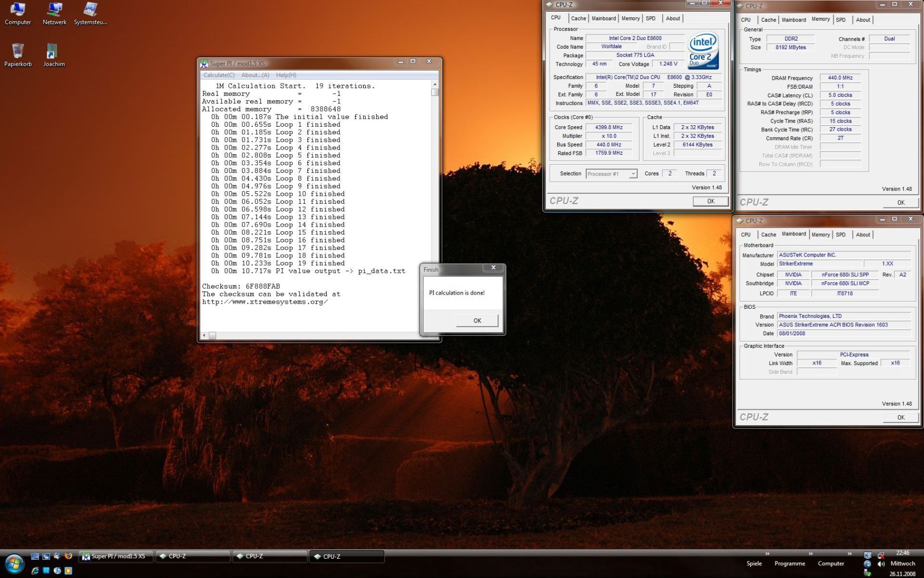Open the Computer desktop icon
The width and height of the screenshot is (924, 578).
18,14
